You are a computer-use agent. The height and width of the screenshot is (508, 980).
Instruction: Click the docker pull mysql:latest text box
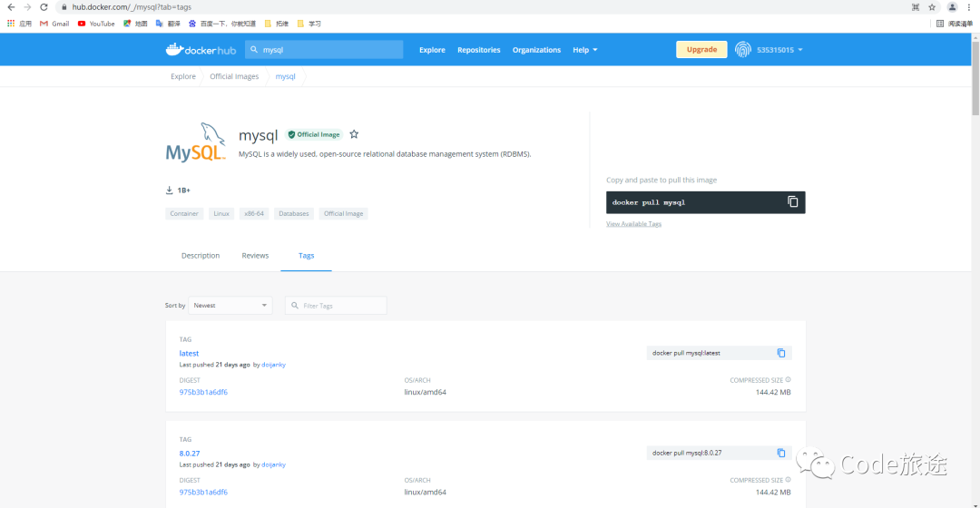[719, 353]
